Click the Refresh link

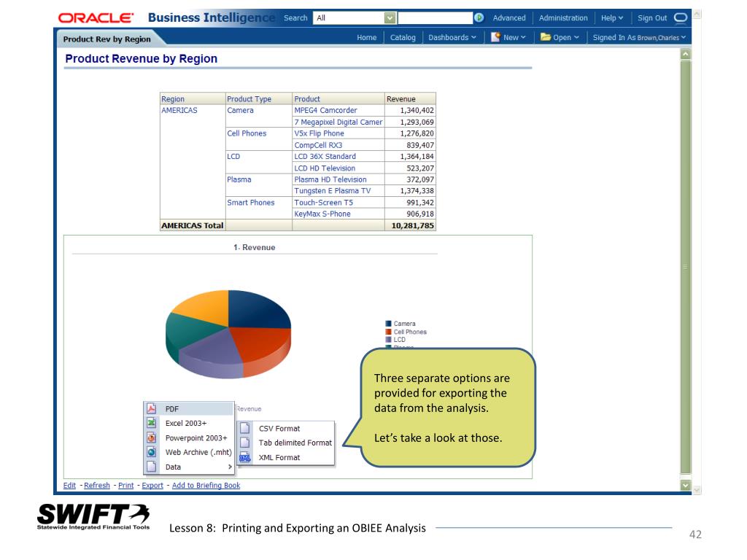point(97,485)
